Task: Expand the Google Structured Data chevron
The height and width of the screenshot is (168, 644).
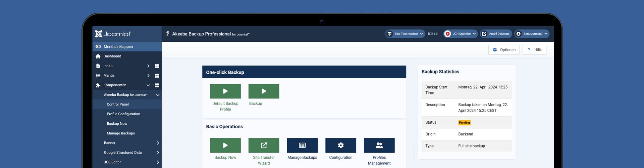Action: [x=158, y=153]
